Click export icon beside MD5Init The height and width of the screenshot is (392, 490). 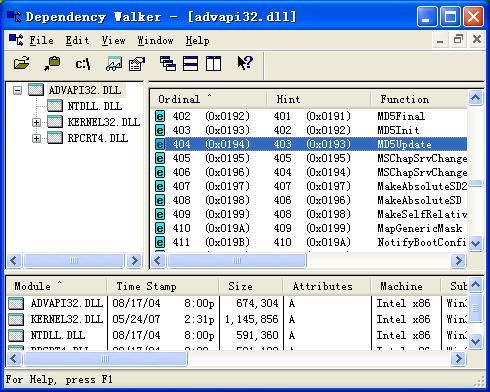click(x=160, y=130)
